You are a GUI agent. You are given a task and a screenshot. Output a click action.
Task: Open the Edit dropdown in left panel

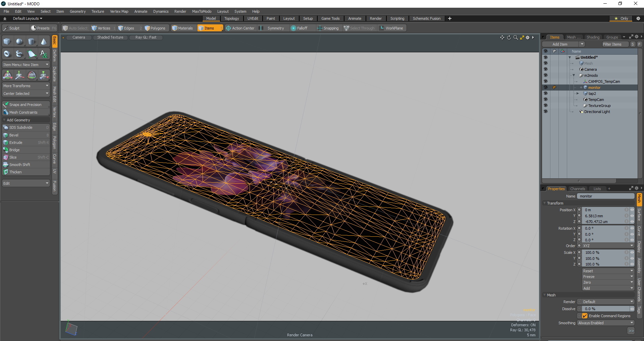pyautogui.click(x=26, y=183)
